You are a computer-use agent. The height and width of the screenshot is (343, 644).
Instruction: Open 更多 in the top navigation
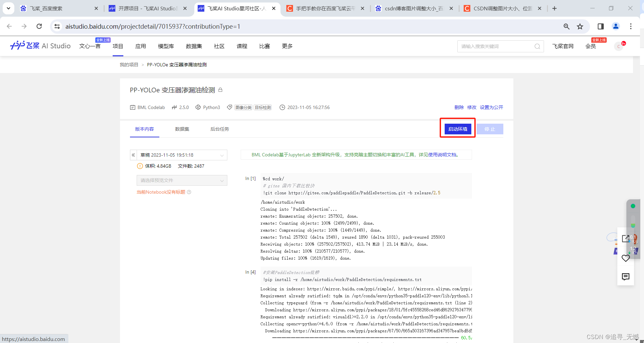[x=287, y=46]
